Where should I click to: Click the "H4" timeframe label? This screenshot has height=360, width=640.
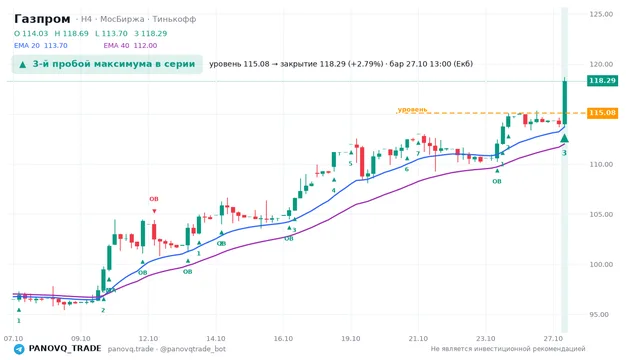86,19
